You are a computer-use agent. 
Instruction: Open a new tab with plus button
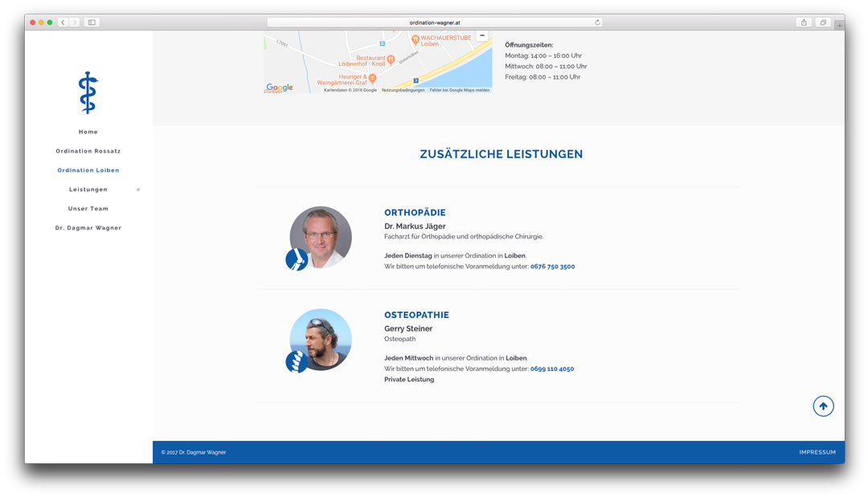point(839,26)
